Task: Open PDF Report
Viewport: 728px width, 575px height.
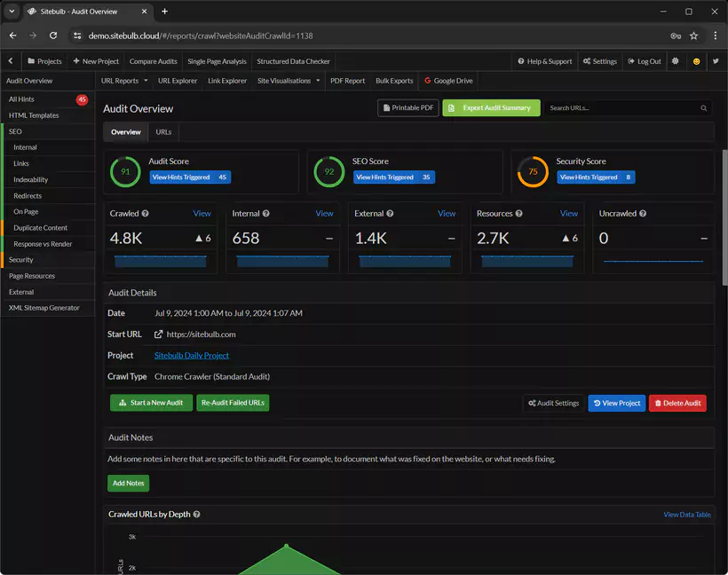Action: coord(348,81)
